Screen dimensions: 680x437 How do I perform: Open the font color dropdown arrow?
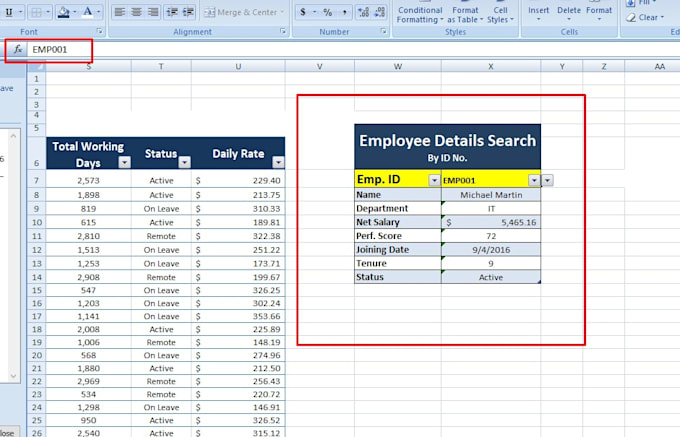[x=99, y=12]
